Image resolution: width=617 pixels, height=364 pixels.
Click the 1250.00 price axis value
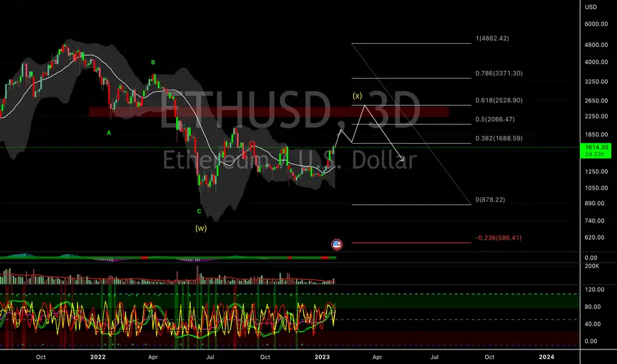(x=596, y=171)
